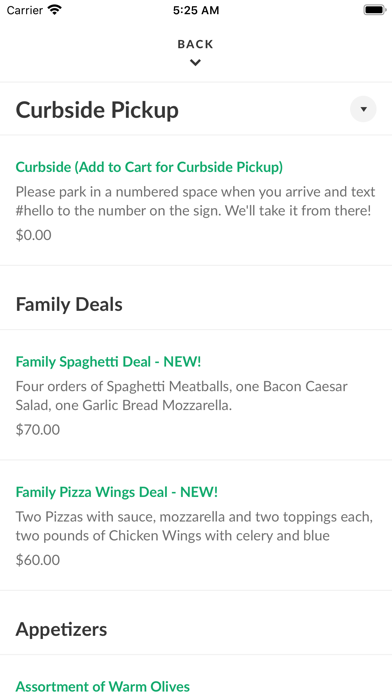Open Assortment of Warm Olives item
Screen dimensions: 392x696
tap(103, 686)
